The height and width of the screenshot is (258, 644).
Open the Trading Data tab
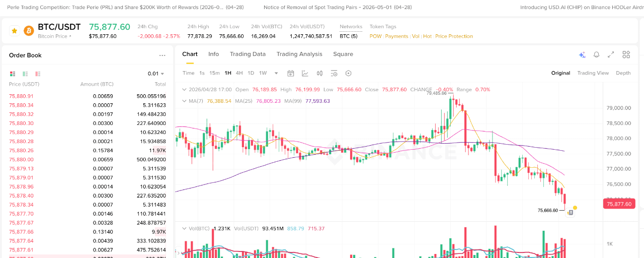pos(248,54)
